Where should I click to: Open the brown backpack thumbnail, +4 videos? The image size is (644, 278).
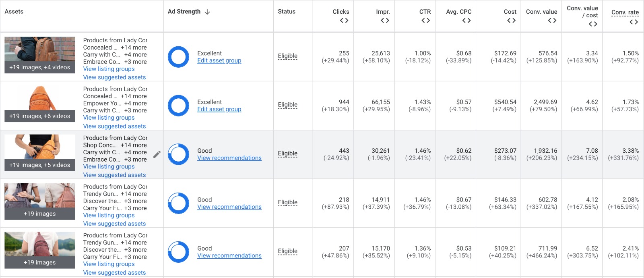pos(39,55)
